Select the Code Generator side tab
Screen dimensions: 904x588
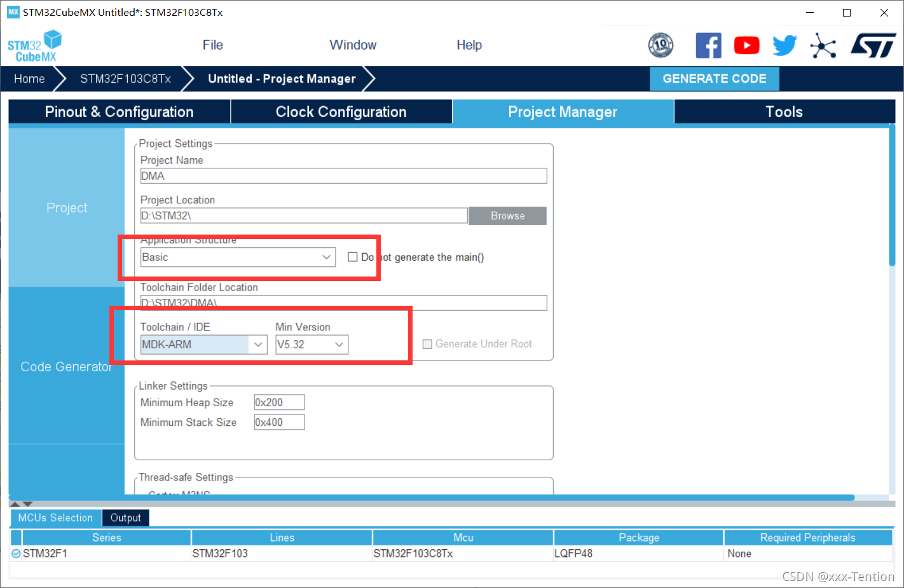[x=67, y=366]
